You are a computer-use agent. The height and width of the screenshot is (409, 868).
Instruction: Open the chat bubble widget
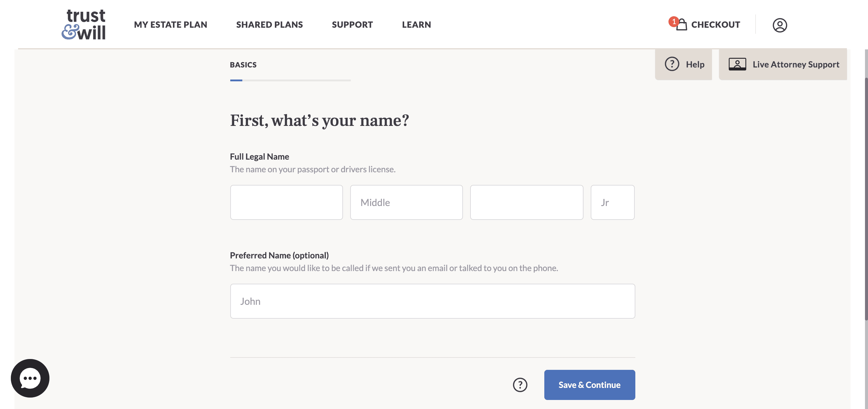point(30,378)
